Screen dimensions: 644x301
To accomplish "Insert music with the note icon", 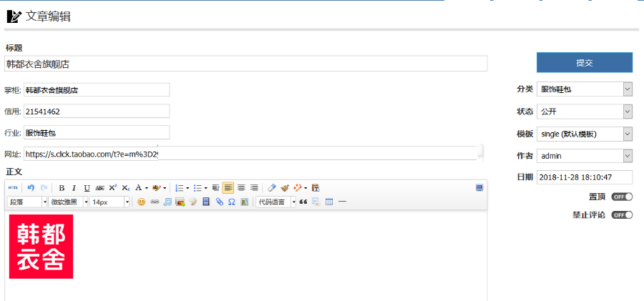I will [x=167, y=202].
